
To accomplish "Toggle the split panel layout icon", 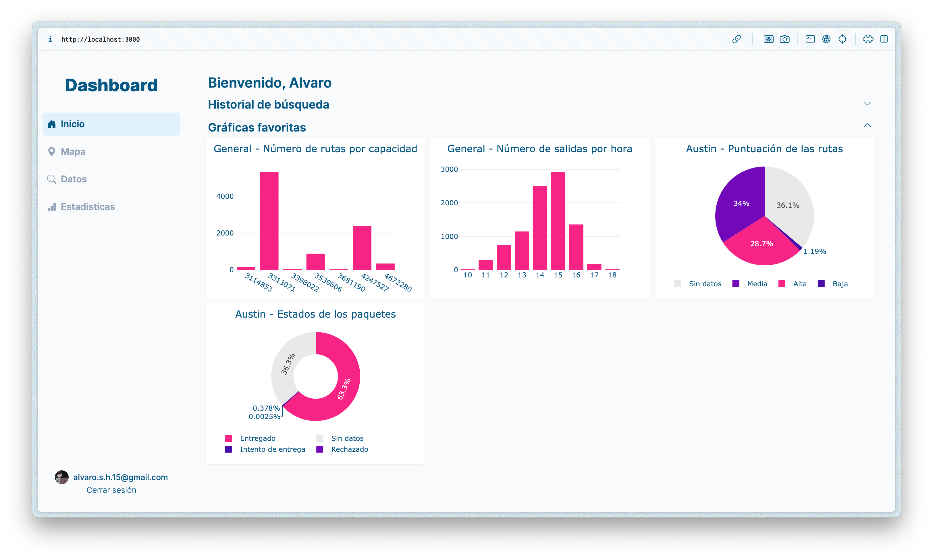I will (x=884, y=39).
